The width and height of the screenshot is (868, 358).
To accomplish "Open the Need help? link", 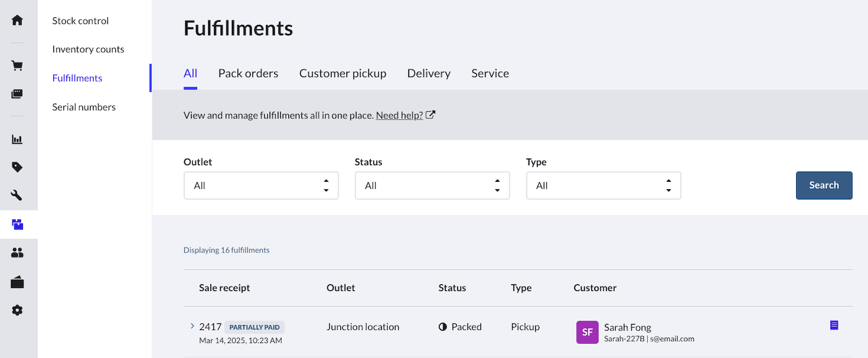I will [x=399, y=115].
